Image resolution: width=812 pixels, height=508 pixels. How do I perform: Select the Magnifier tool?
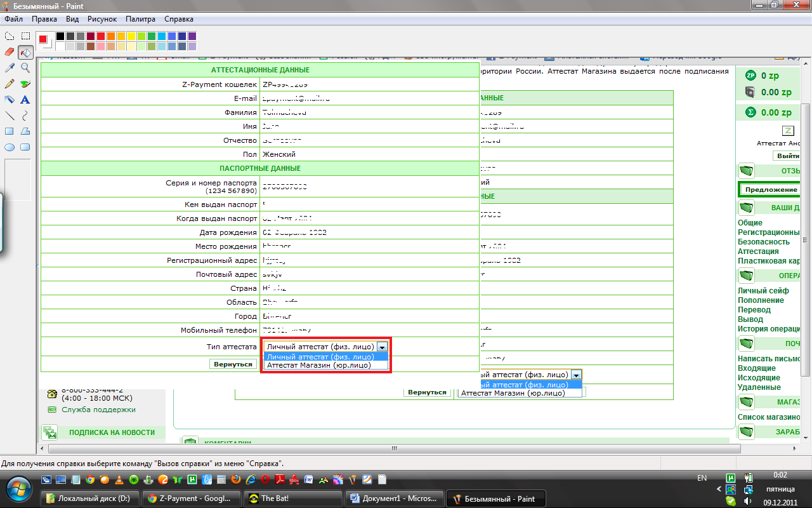click(x=25, y=67)
